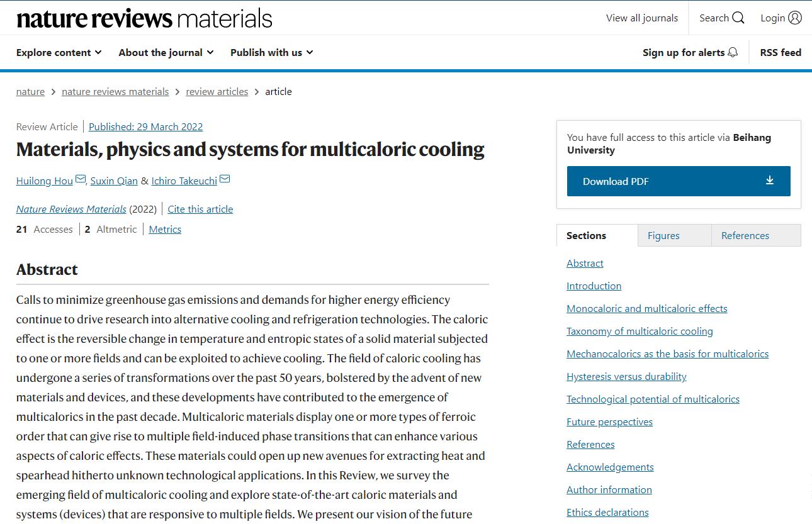Jump to Hysteresis versus durability section

(x=626, y=376)
